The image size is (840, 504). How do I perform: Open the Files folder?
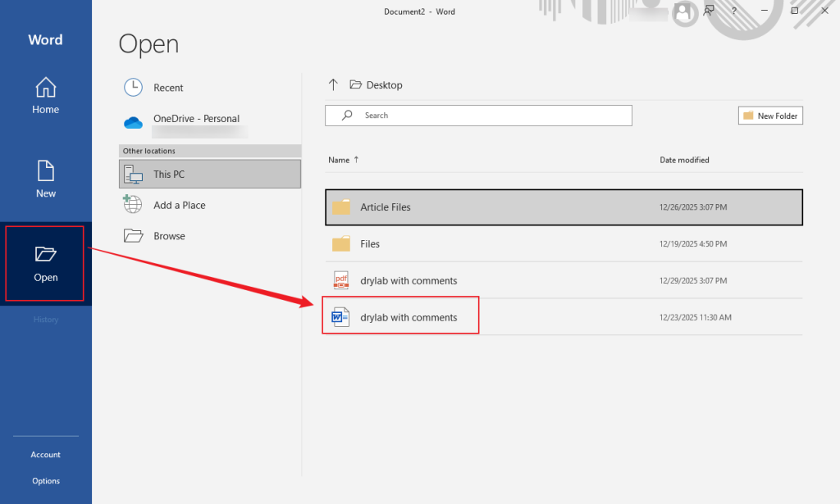tap(370, 244)
